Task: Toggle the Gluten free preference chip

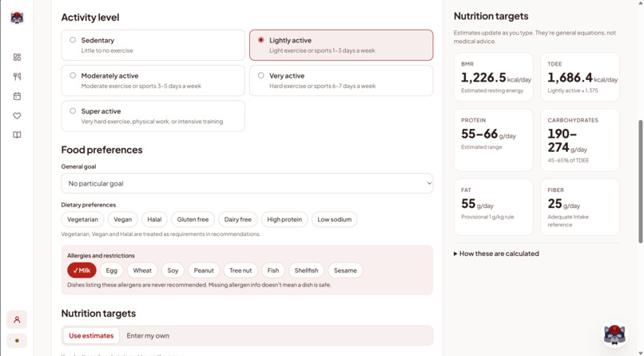Action: (x=193, y=219)
